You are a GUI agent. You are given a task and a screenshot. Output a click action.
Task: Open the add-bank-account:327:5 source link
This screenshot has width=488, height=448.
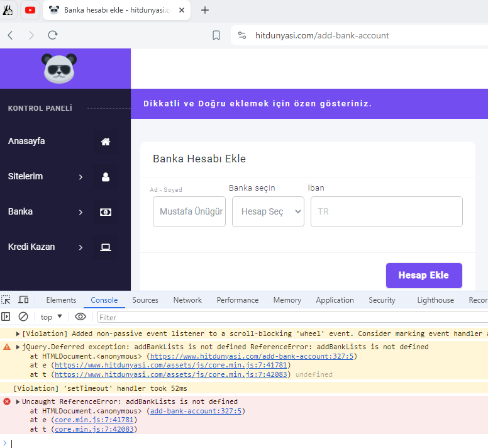tap(196, 412)
